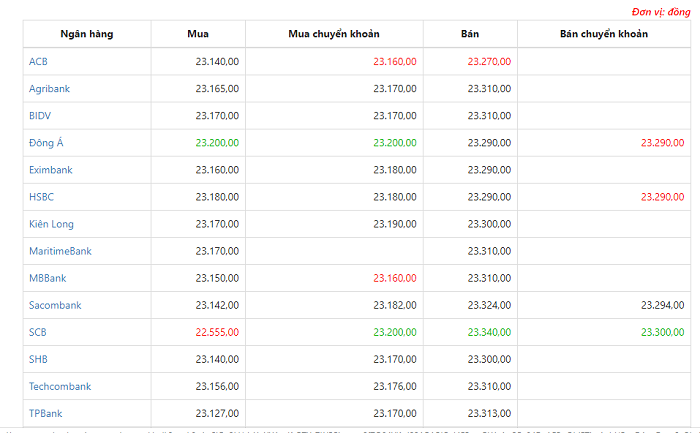
Task: Click the Mua column header
Action: [198, 34]
